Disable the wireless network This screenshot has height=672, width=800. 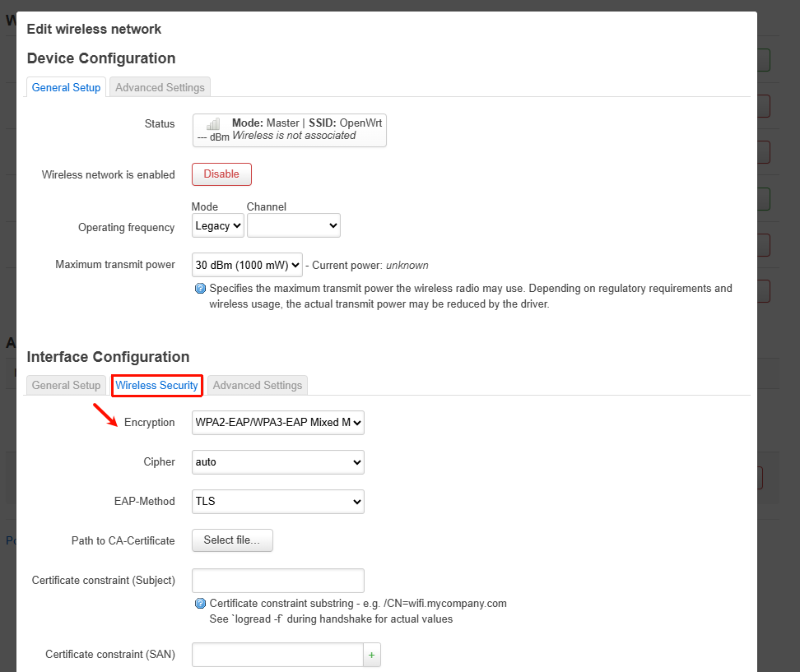click(x=221, y=174)
